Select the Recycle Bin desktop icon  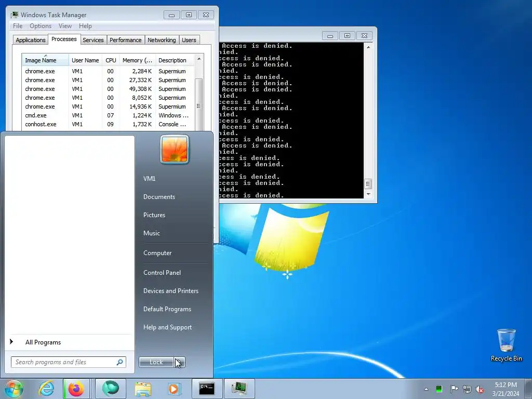pyautogui.click(x=506, y=345)
